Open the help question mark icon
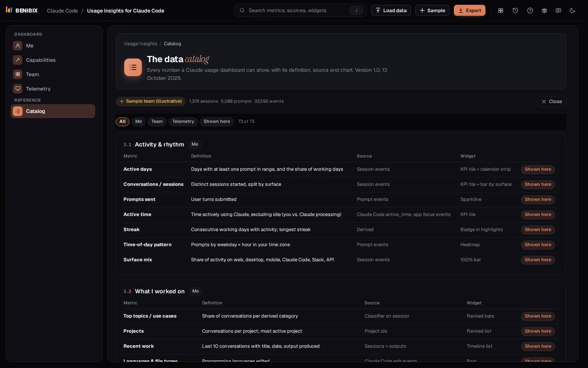Screen dimensions: 588x368 click(530, 11)
